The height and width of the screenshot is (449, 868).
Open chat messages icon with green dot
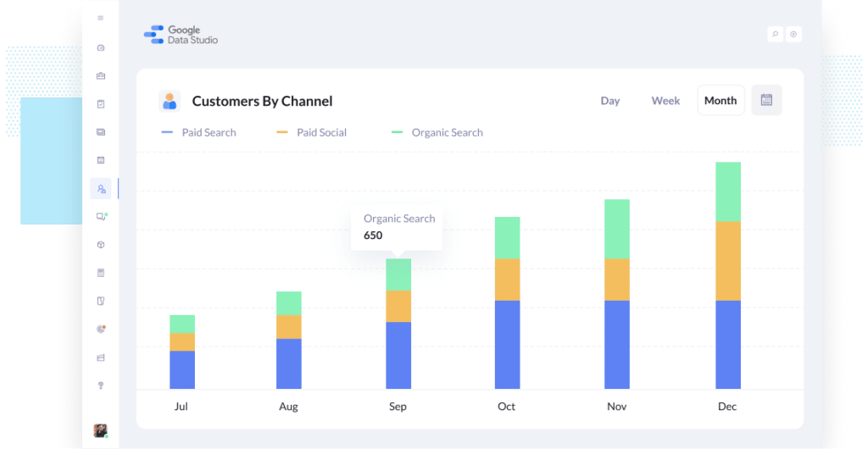coord(102,216)
